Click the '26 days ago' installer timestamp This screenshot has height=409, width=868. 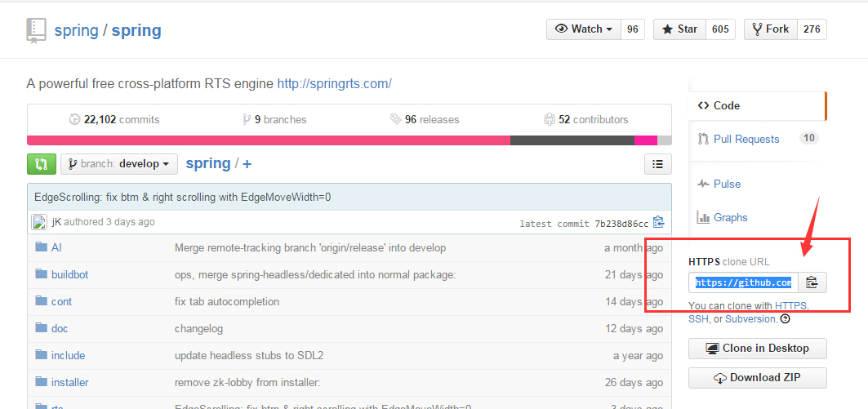[x=634, y=382]
